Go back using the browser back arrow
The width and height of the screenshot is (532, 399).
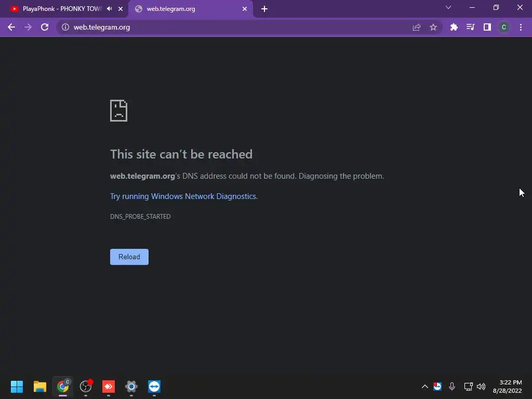click(11, 27)
